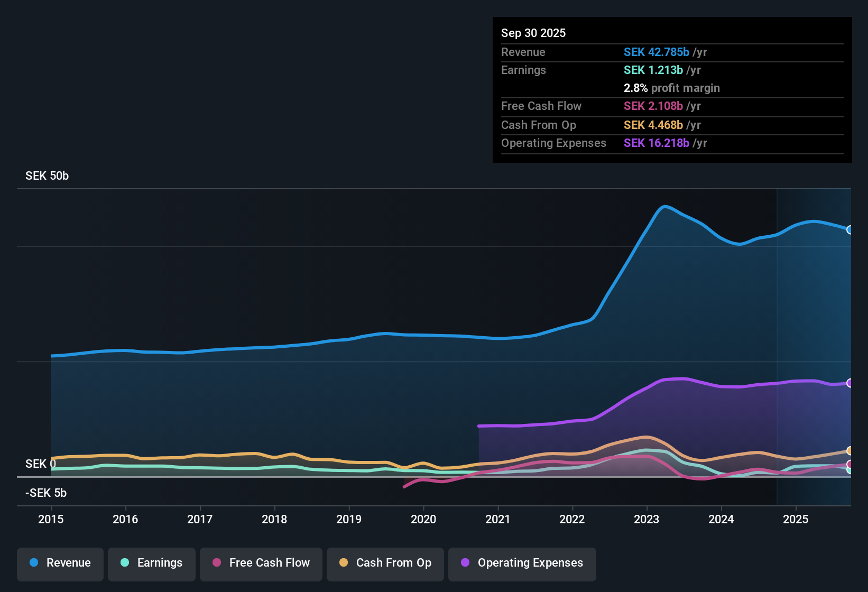Expand the Sep 30 2025 tooltip panel
868x592 pixels.
tap(671, 90)
